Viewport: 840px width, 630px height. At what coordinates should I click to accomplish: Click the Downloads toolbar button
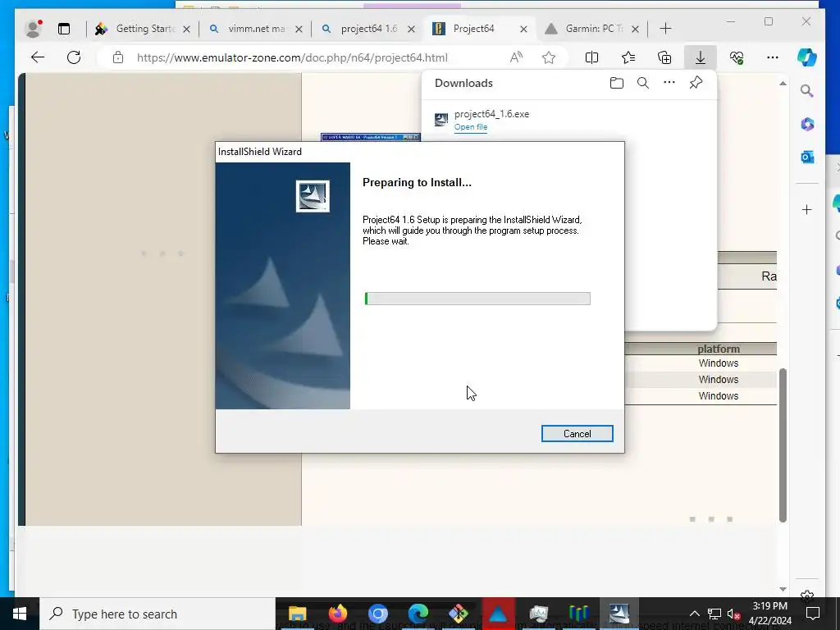pos(701,57)
